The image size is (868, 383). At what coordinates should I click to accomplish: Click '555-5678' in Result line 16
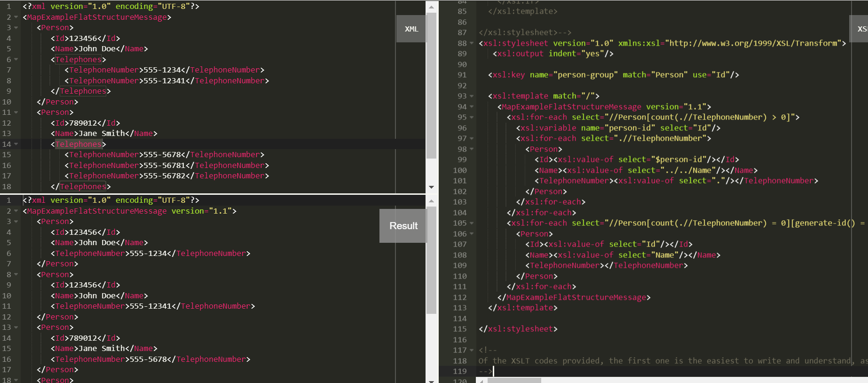tap(148, 359)
